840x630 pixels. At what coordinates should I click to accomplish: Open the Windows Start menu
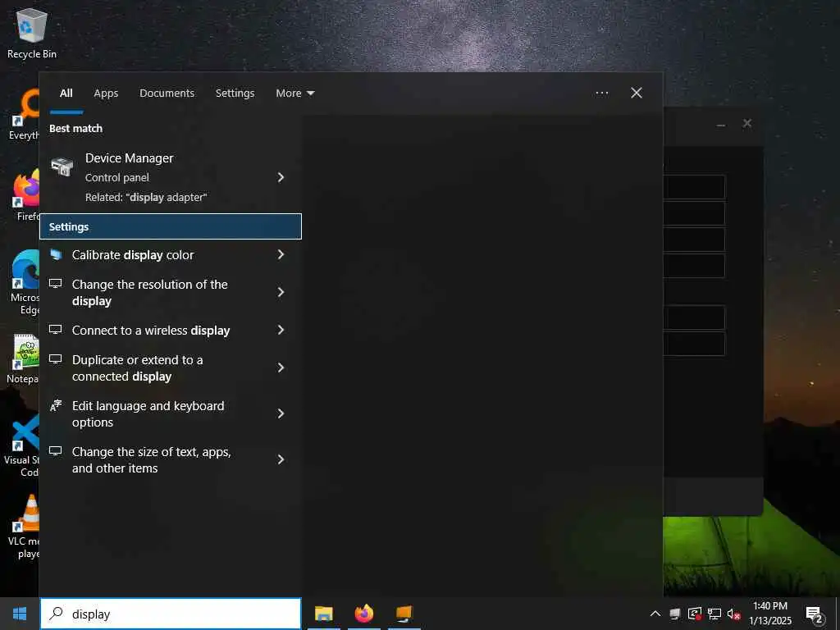coord(20,614)
